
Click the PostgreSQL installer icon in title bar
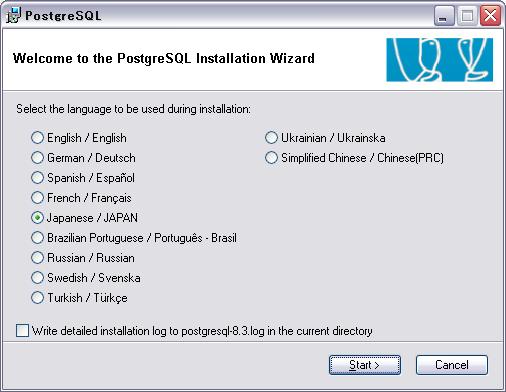[13, 15]
